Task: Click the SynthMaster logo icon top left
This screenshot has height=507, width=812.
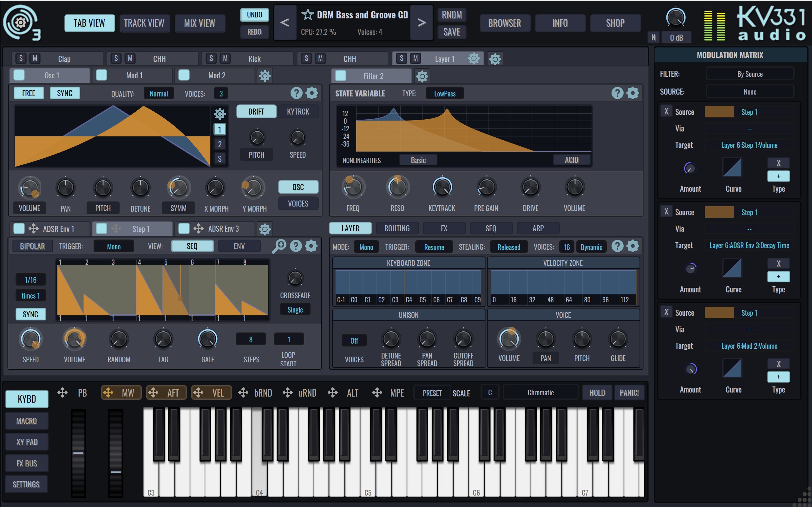Action: 21,22
